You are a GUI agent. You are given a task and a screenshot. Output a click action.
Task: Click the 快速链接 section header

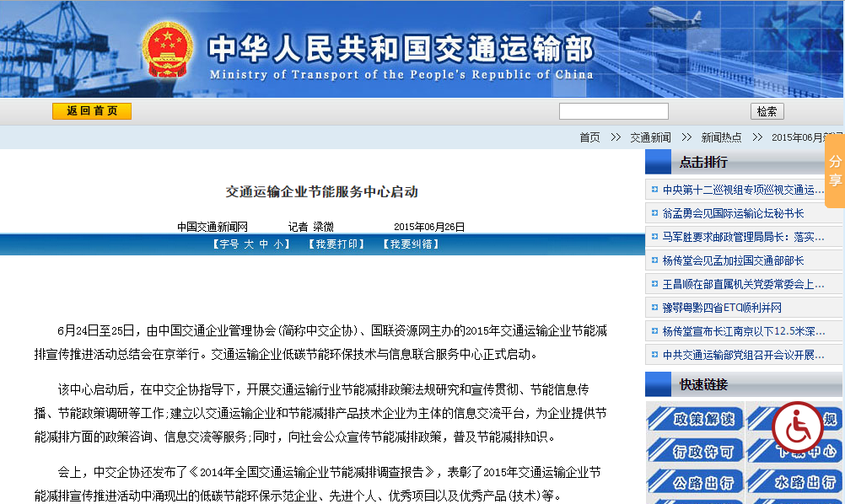(703, 384)
